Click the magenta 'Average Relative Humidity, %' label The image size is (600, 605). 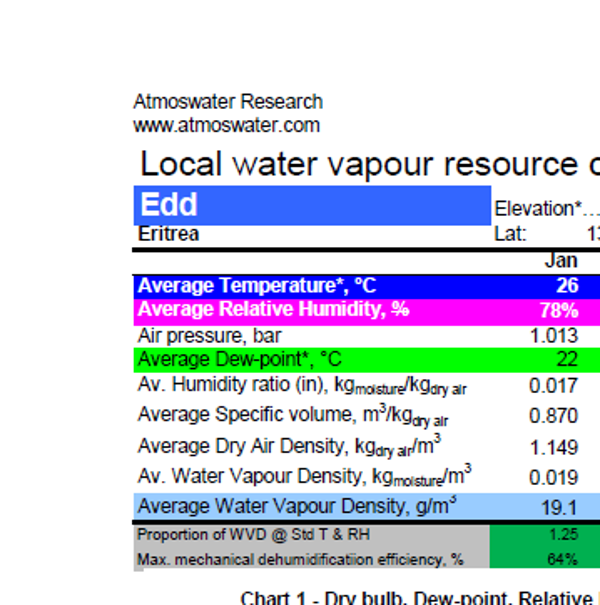(273, 310)
